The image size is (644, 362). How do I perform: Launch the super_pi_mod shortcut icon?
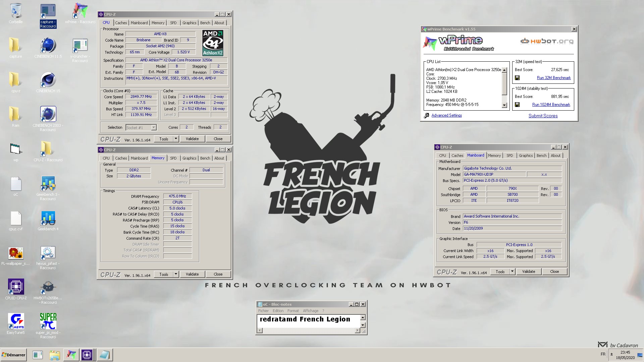[48, 326]
